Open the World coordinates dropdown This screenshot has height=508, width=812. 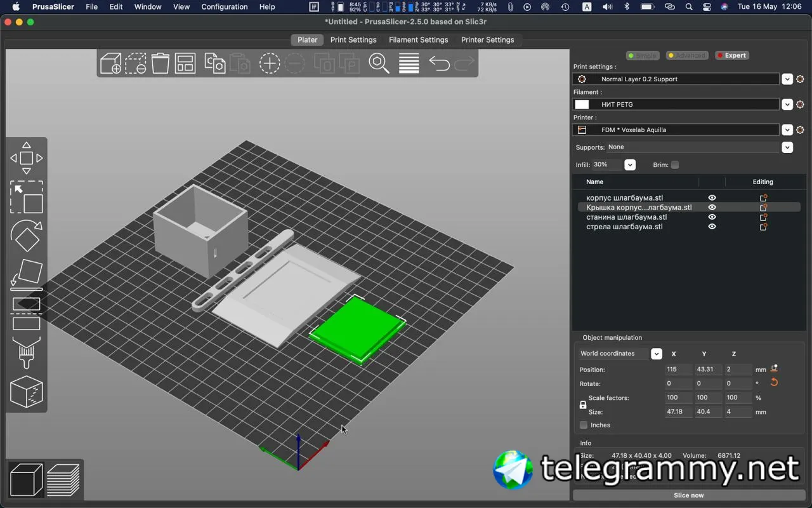point(657,354)
